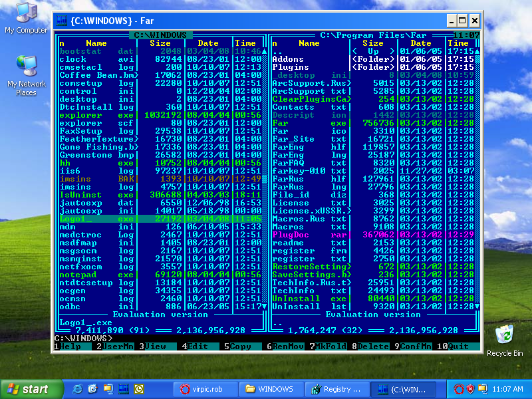Select the Far exe file row
Screen dimensions: 532x399
[x=374, y=123]
